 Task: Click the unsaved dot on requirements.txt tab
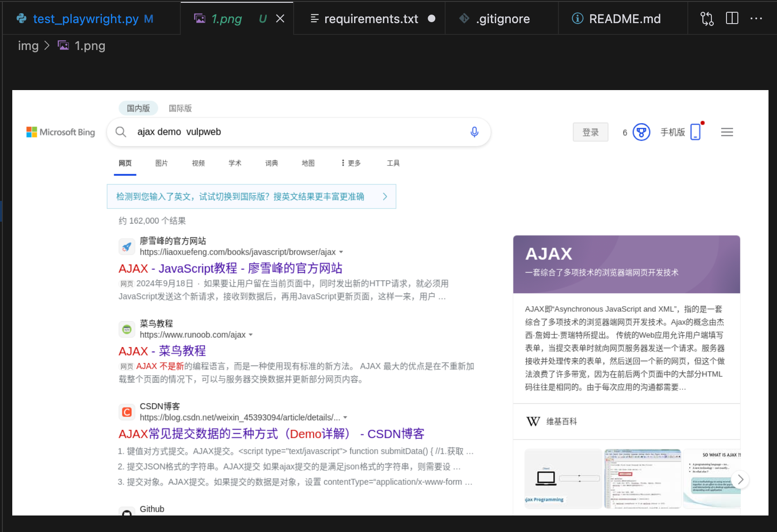coord(431,18)
